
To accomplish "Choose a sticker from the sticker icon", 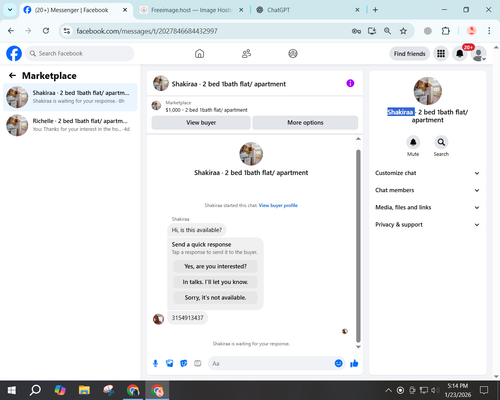I will point(184,363).
